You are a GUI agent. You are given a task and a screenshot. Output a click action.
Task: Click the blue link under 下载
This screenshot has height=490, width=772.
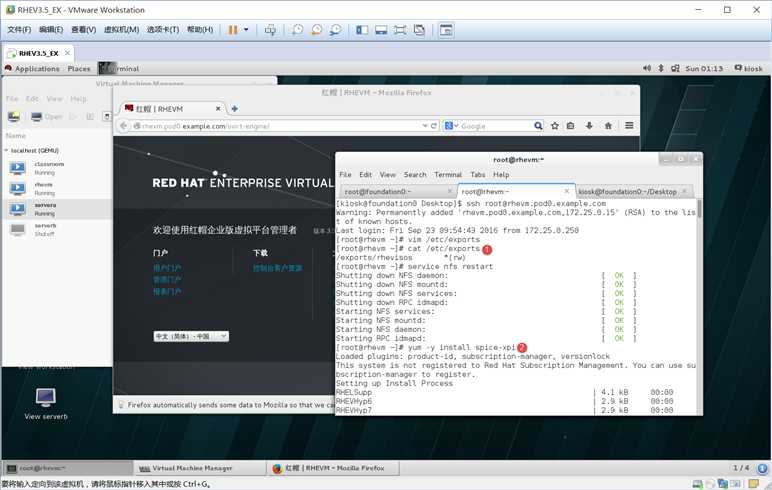(x=277, y=268)
